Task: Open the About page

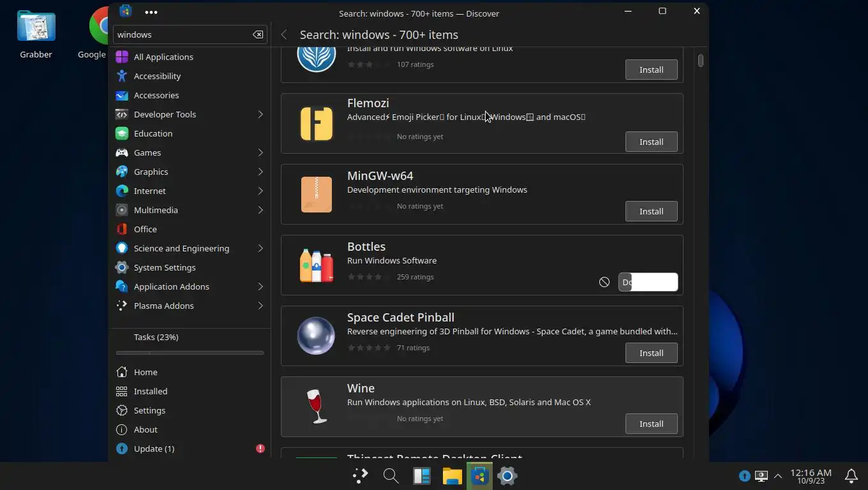Action: [x=190, y=429]
